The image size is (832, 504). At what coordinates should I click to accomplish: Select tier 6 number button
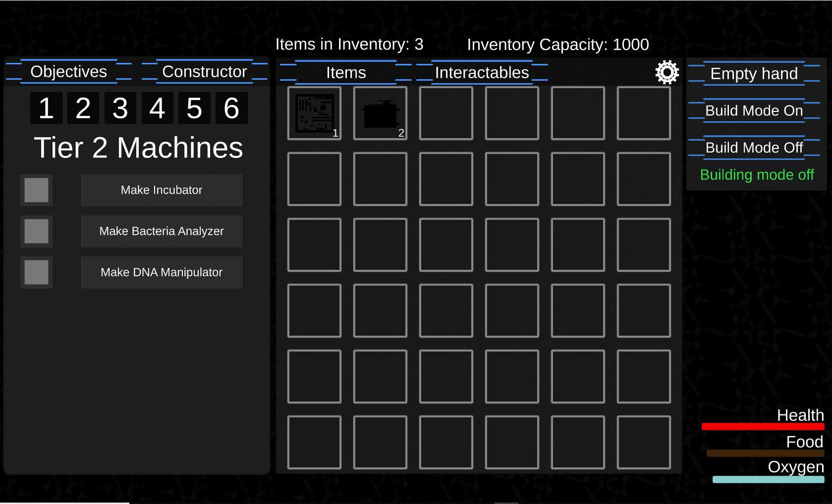click(x=231, y=108)
